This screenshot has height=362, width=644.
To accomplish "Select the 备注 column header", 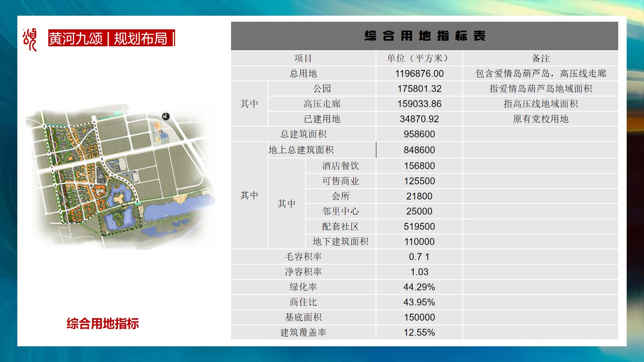I will click(x=541, y=58).
